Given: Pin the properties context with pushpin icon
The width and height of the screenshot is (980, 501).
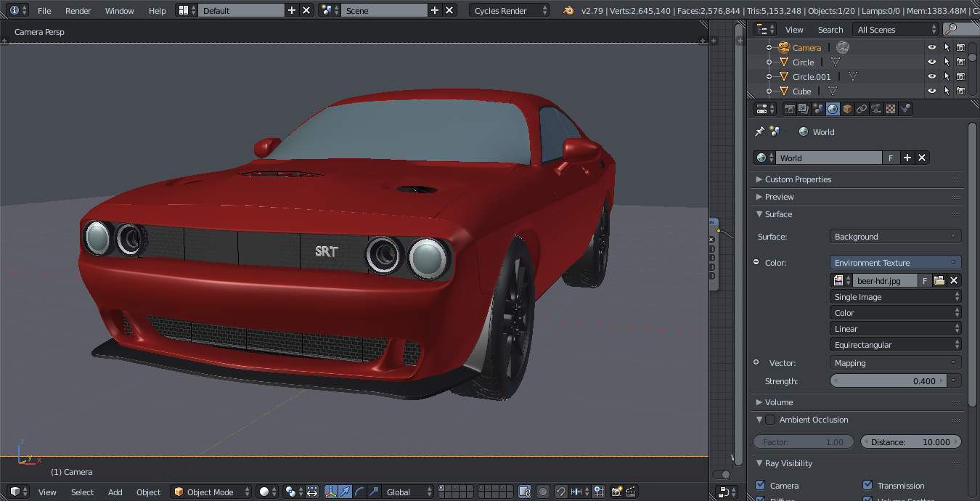Looking at the screenshot, I should coord(759,131).
